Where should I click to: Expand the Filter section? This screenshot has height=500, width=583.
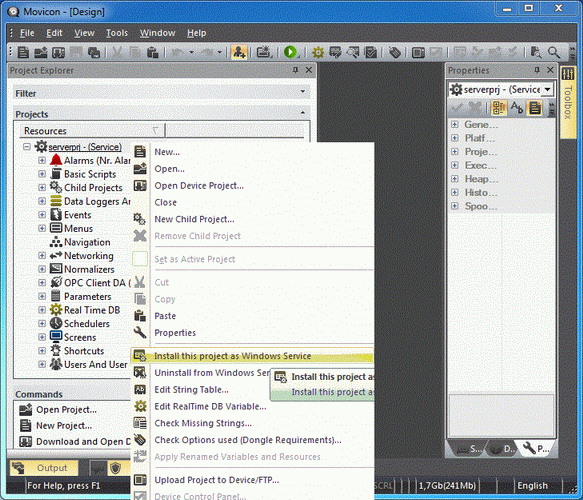coord(303,91)
